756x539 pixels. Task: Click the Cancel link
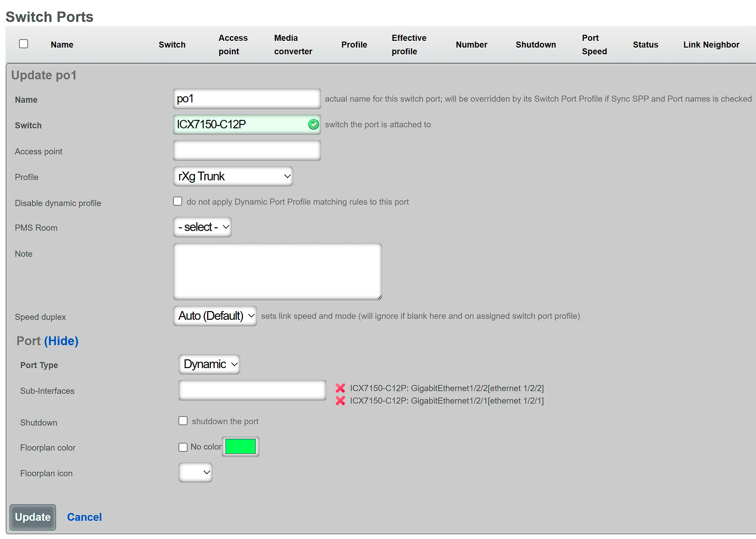[84, 517]
